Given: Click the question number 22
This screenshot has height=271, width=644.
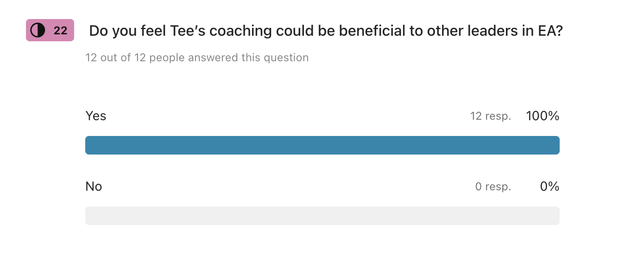Looking at the screenshot, I should click(x=60, y=31).
